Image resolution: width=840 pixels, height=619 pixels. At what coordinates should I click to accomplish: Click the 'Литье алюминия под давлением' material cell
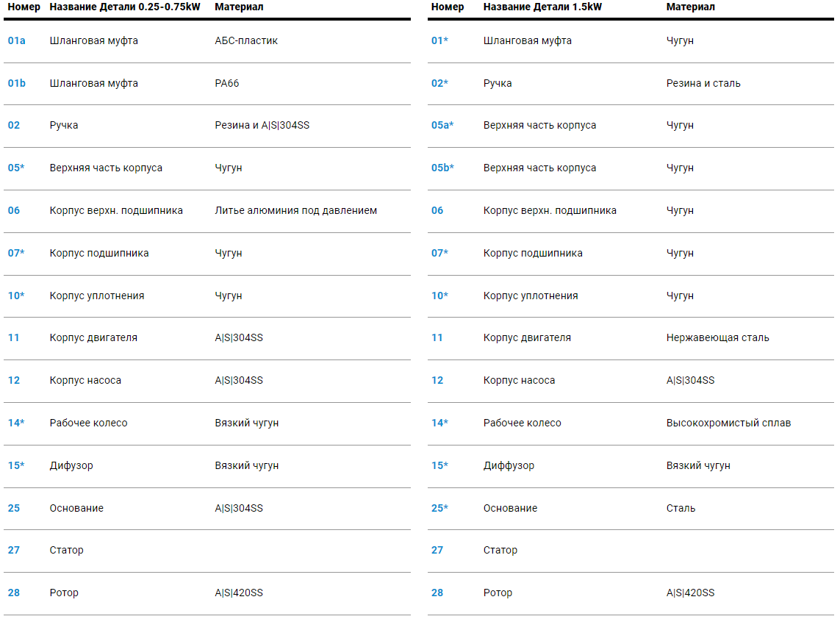(x=295, y=210)
